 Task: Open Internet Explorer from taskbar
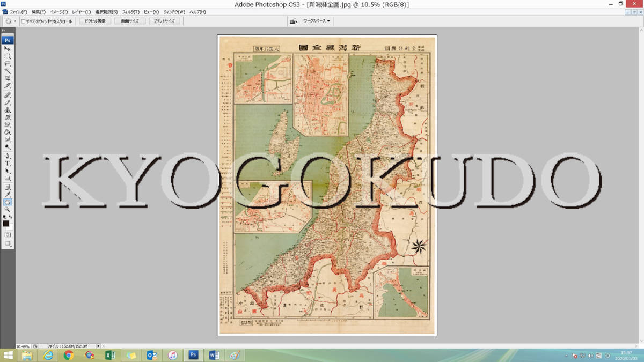tap(48, 355)
